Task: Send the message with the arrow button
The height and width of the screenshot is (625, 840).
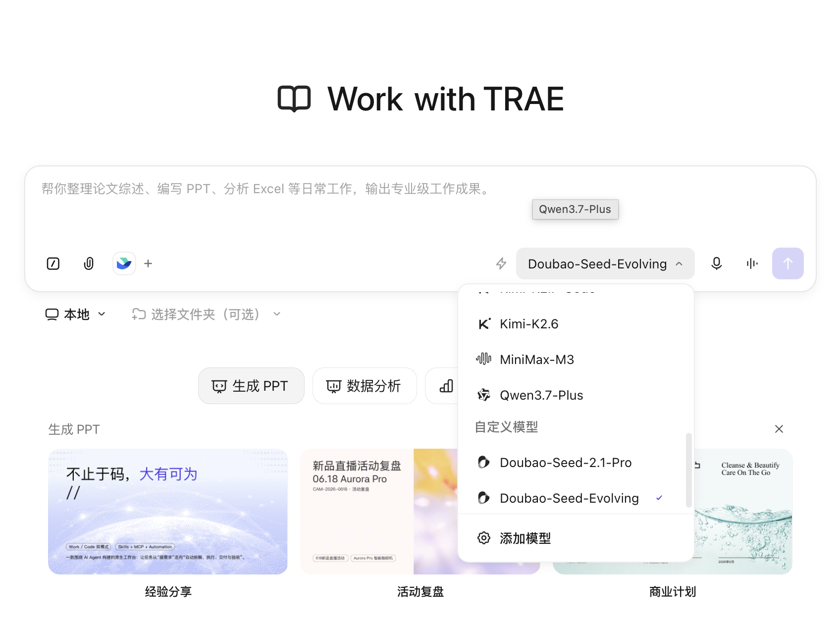Action: tap(787, 263)
